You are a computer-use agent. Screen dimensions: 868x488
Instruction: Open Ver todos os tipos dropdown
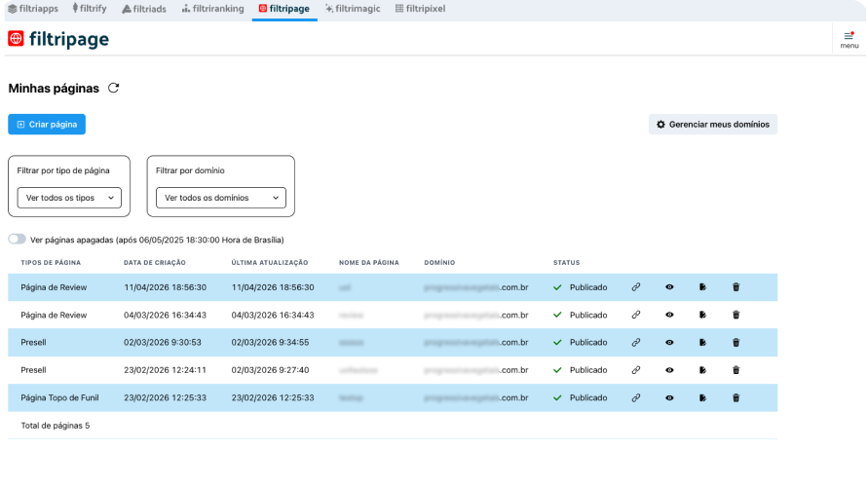coord(69,198)
